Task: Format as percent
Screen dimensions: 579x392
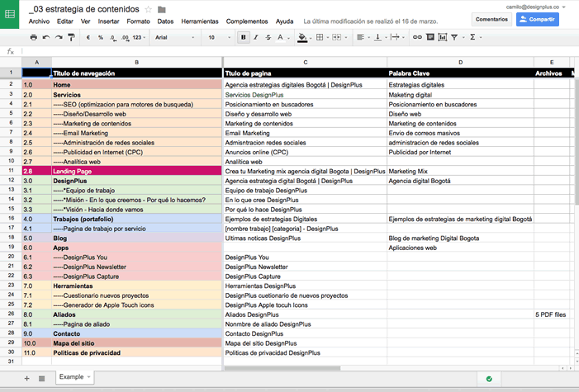Action: point(101,37)
